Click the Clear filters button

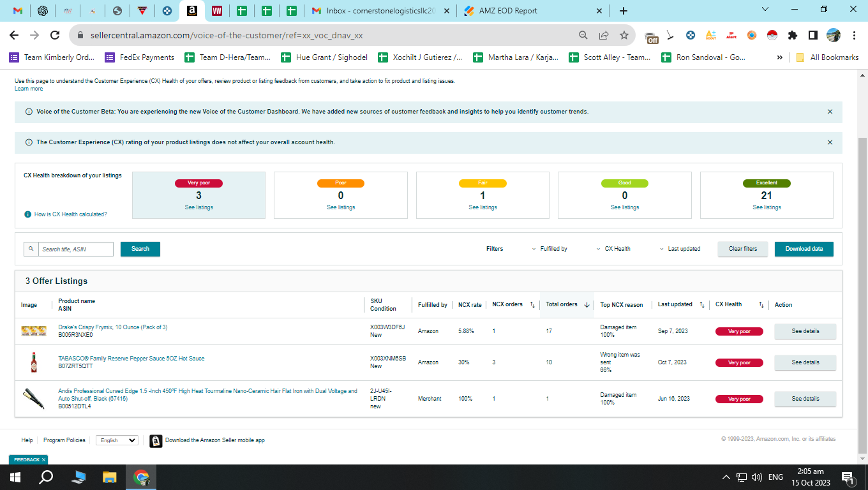pyautogui.click(x=743, y=249)
